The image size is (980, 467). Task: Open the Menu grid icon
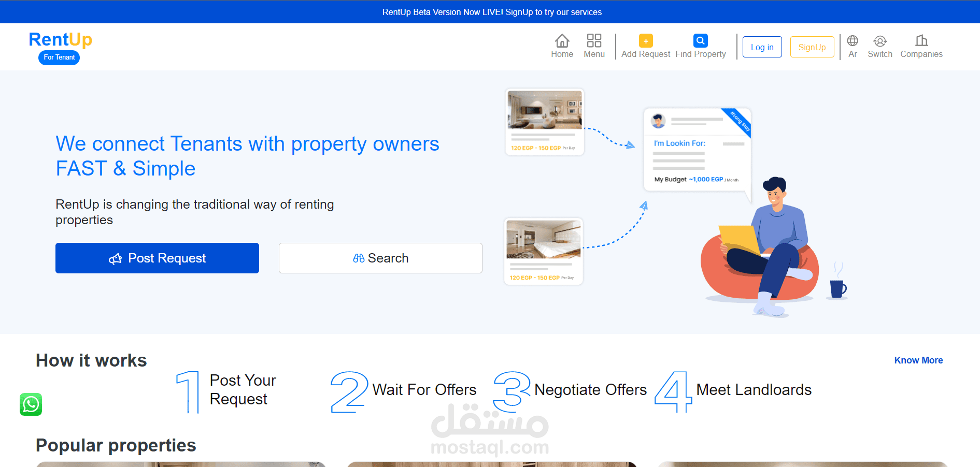coord(594,40)
